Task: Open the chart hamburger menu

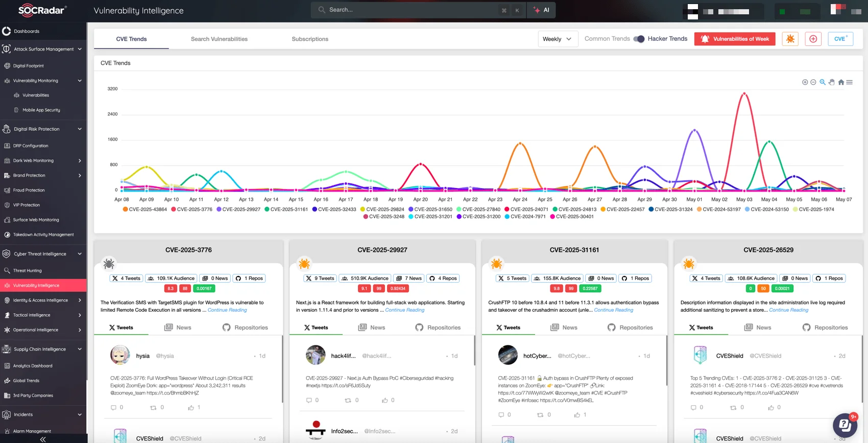Action: click(850, 82)
